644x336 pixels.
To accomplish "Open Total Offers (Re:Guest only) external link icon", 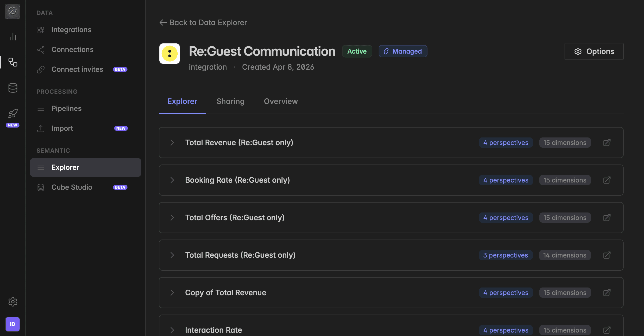I will click(x=607, y=218).
